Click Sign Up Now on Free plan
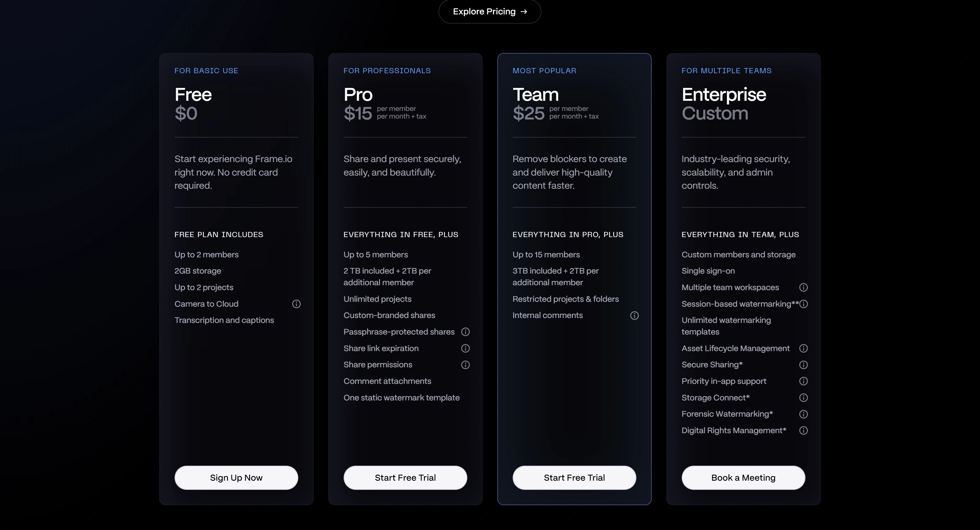980x530 pixels. 236,478
